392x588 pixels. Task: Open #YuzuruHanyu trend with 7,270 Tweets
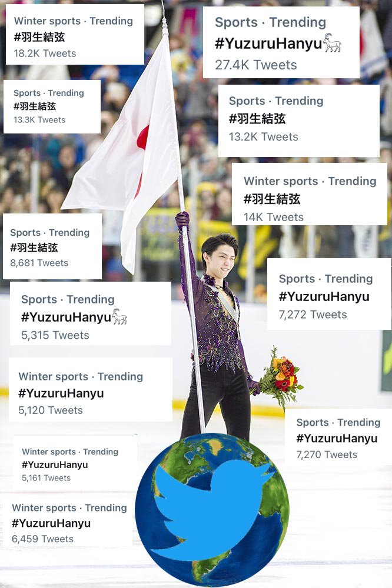click(338, 437)
